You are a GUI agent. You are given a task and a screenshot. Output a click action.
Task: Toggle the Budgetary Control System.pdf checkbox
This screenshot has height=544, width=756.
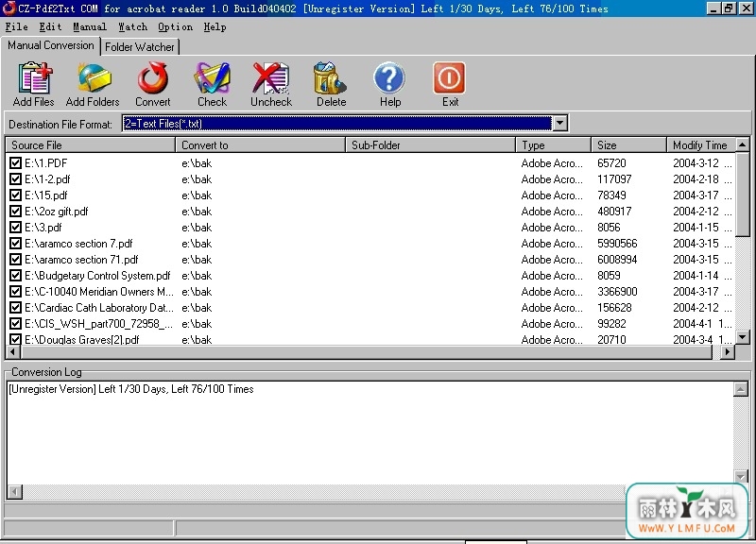click(15, 276)
